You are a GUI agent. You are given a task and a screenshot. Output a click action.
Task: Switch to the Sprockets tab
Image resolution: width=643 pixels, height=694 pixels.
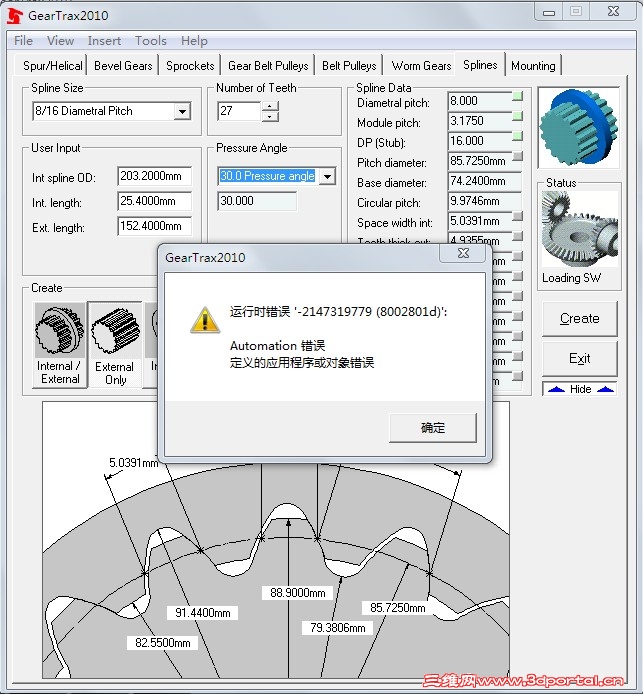190,66
